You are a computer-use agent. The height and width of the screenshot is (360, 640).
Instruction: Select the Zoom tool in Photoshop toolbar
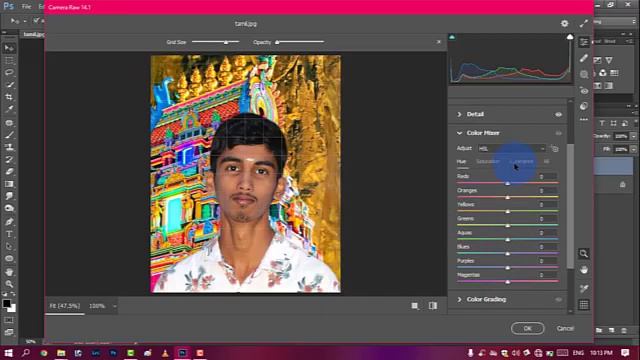click(x=9, y=284)
